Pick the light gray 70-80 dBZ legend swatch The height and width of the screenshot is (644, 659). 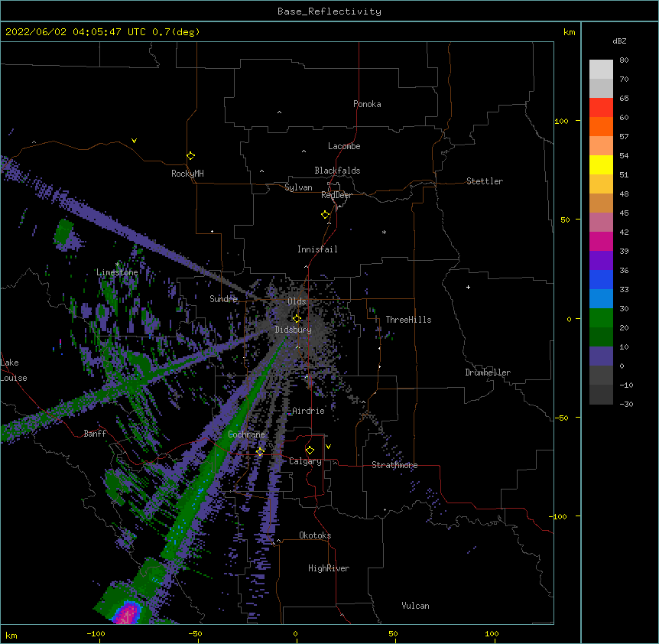(x=601, y=70)
